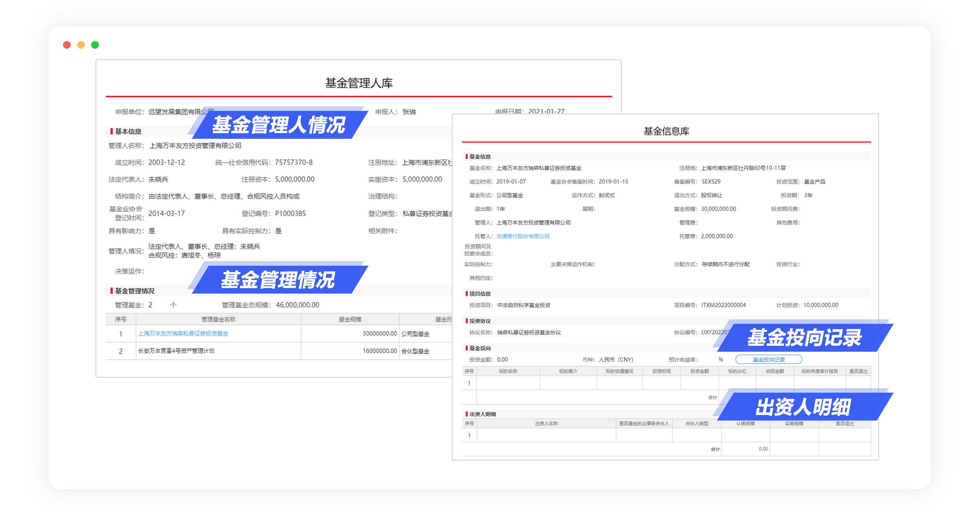Viewport: 980px width, 518px height.
Task: Select fund establishment date 2019-01-07
Action: tap(511, 181)
